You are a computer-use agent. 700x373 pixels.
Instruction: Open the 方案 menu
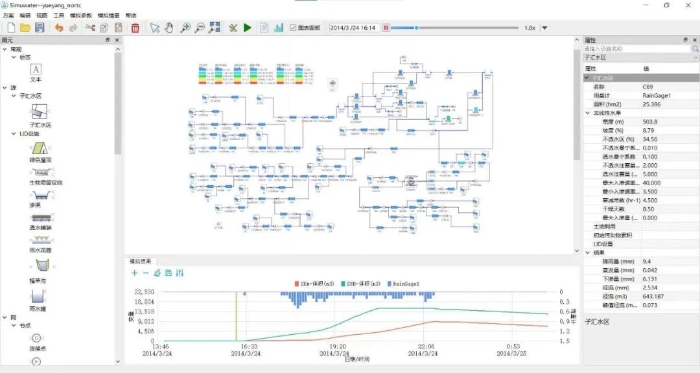(x=8, y=15)
